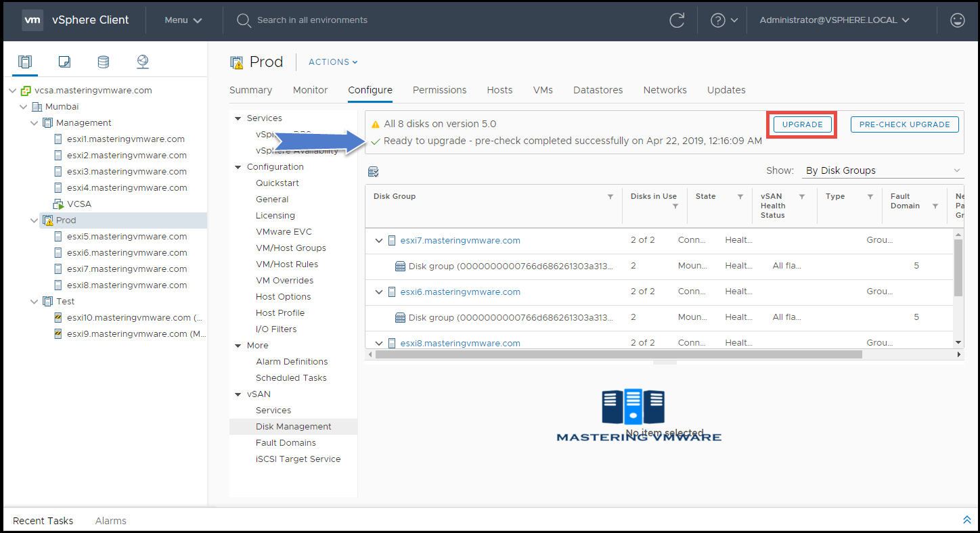Filter the Type column
This screenshot has width=980, height=533.
[870, 197]
